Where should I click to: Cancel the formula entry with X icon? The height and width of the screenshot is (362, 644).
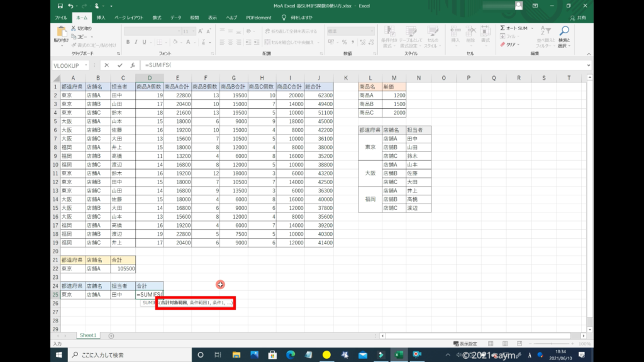pyautogui.click(x=107, y=65)
